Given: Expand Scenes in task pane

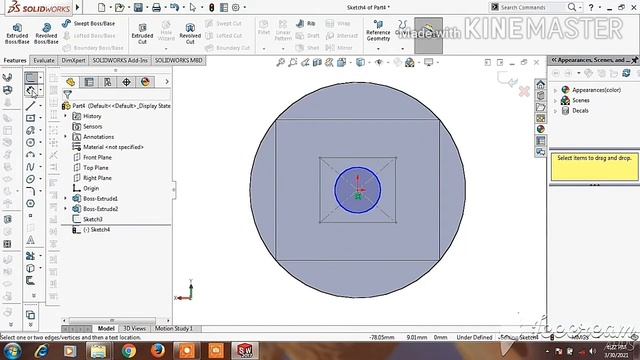Looking at the screenshot, I should coord(555,100).
